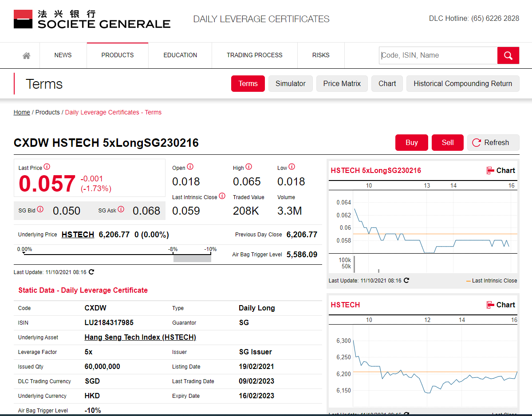
Task: Click the info icon next to High
Action: 249,167
